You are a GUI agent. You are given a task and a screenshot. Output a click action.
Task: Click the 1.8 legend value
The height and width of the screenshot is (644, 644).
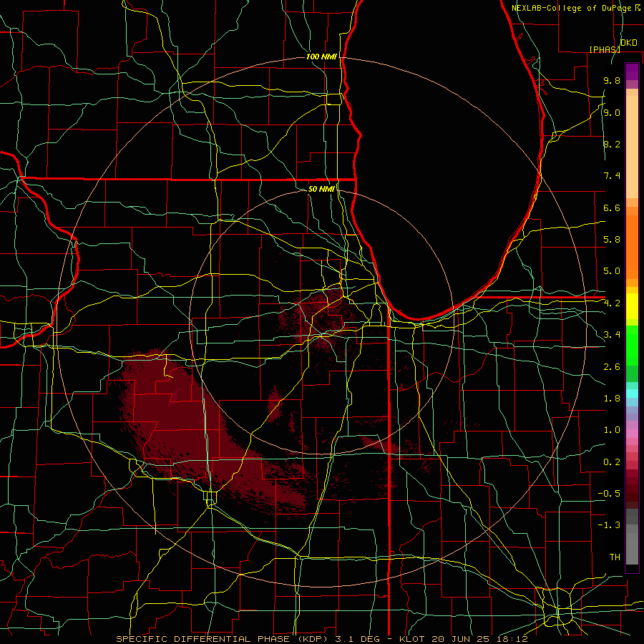tap(612, 399)
